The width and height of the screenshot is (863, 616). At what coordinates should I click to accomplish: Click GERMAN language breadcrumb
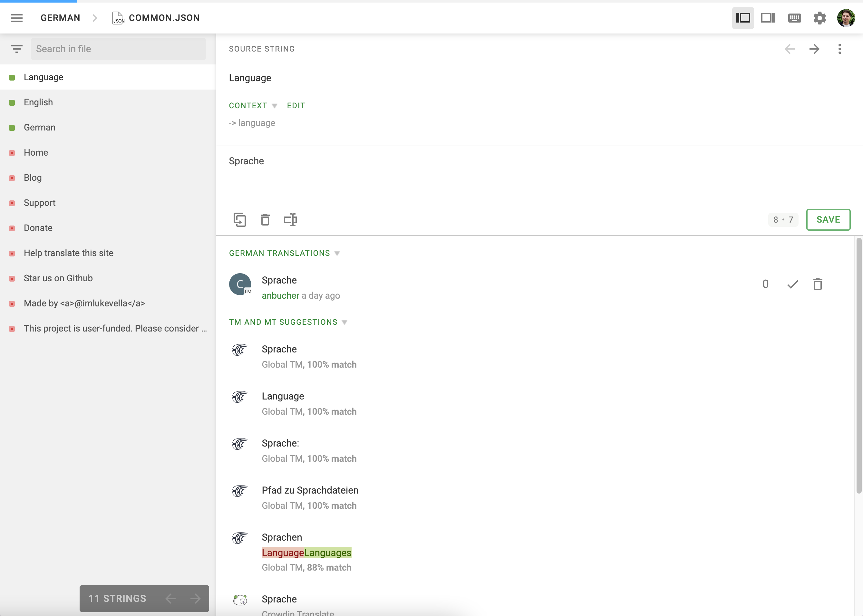click(60, 18)
